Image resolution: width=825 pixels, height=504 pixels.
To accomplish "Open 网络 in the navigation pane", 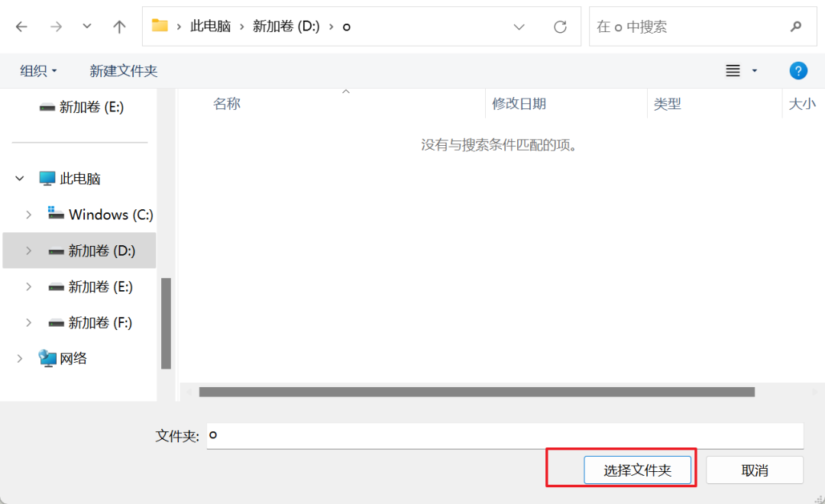I will click(x=72, y=357).
